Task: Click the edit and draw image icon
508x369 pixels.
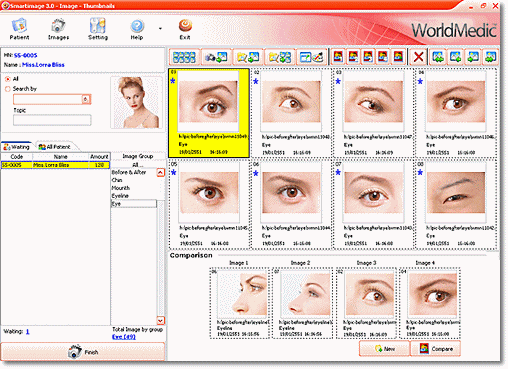Action: coord(311,57)
